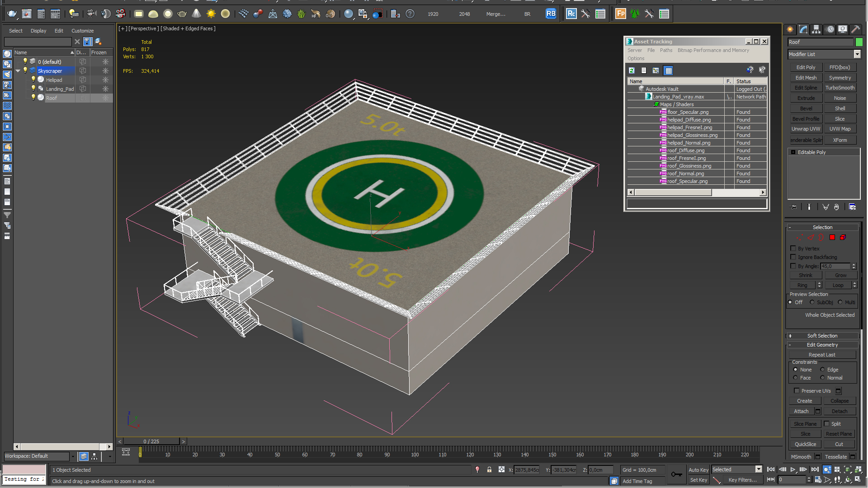Collapse the Skyscraper layer tree
This screenshot has height=488, width=868.
(18, 71)
